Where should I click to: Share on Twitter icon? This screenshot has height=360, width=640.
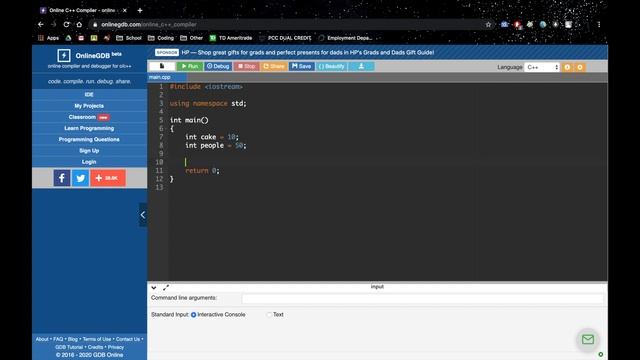coord(80,178)
